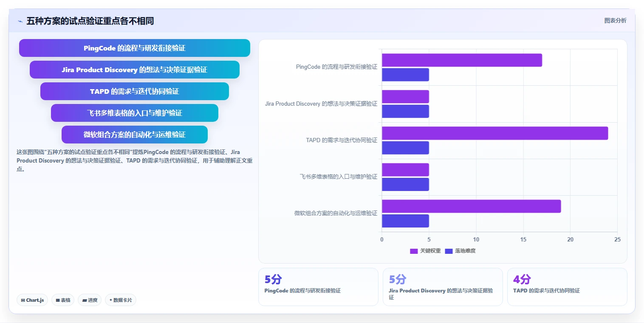Click the Chart.js tag

[x=33, y=300]
